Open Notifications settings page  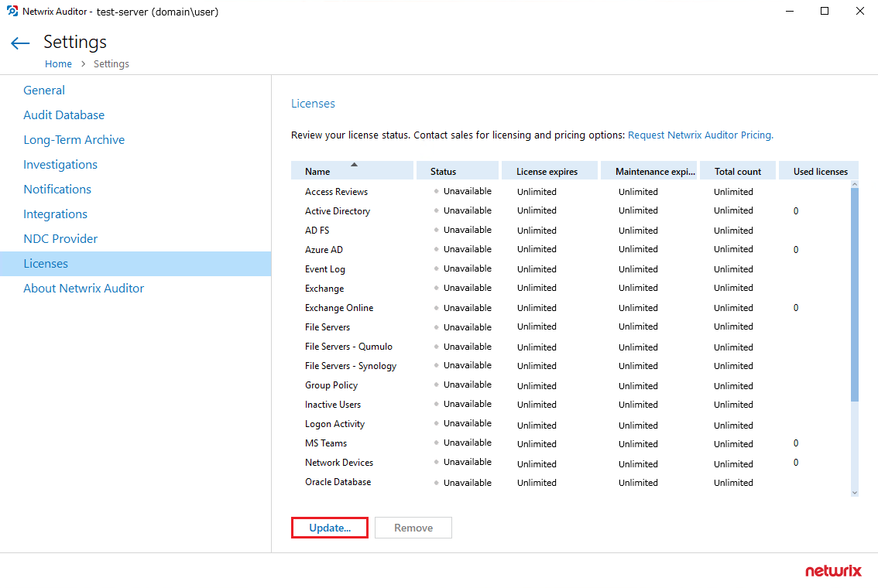point(57,190)
